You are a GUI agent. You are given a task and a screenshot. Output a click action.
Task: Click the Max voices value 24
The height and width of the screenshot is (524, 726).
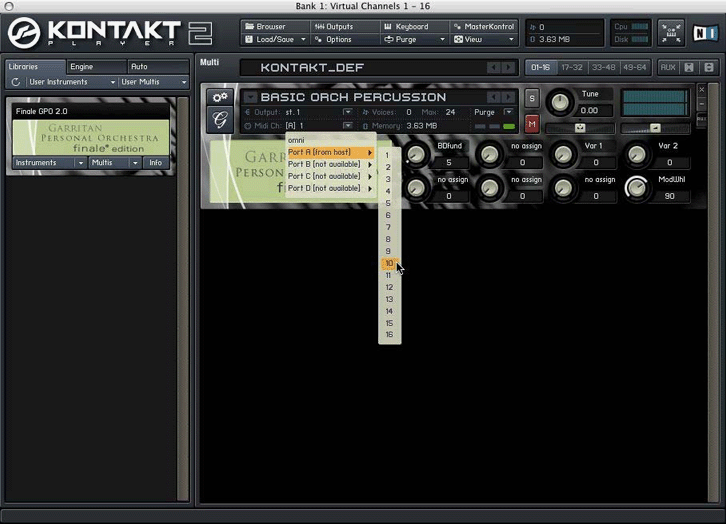coord(450,112)
